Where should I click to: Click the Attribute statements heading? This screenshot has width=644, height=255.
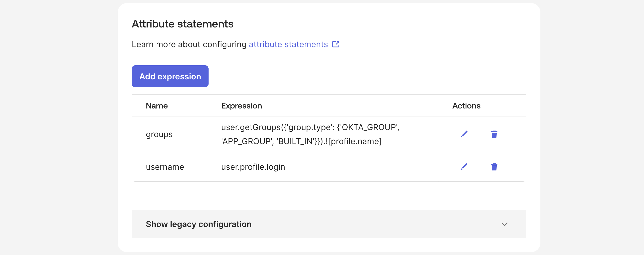click(x=183, y=24)
